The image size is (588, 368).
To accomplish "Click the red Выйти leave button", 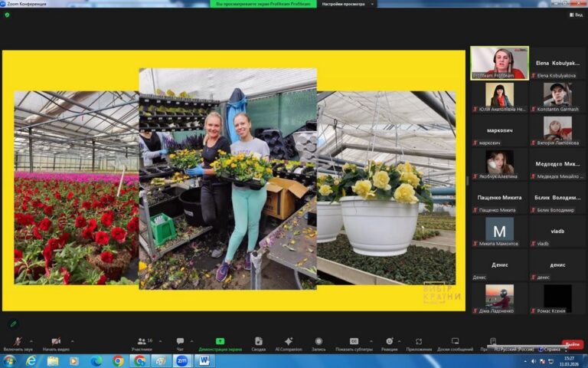I will [572, 344].
